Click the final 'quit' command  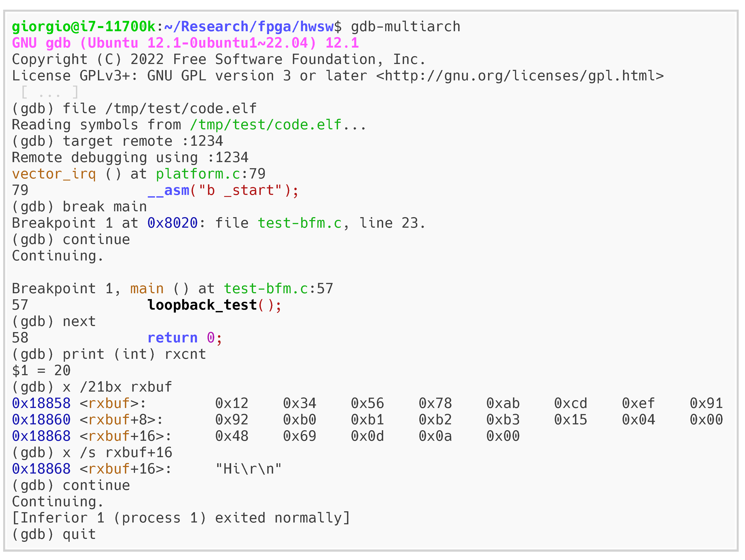point(79,534)
